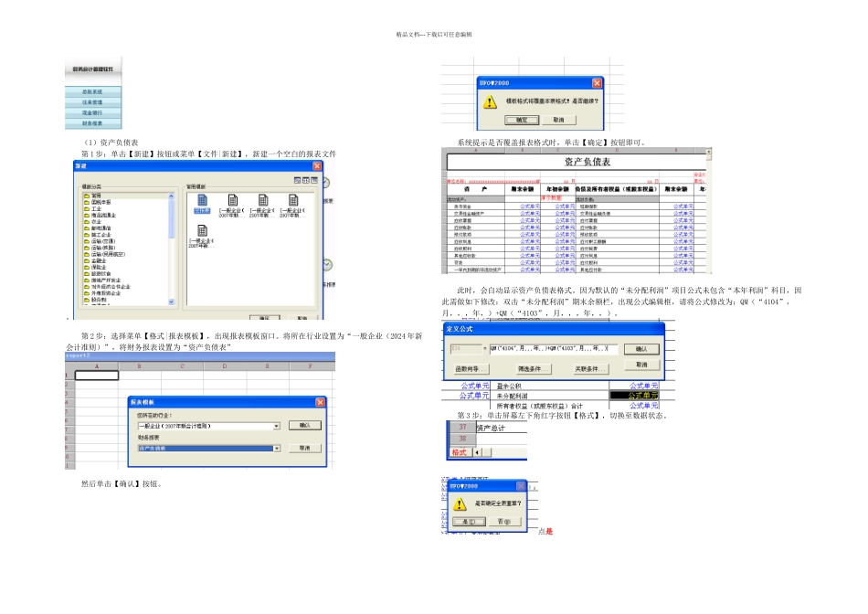The image size is (868, 614).
Task: Select cell A1 in report2 sheet
Action: coord(97,376)
